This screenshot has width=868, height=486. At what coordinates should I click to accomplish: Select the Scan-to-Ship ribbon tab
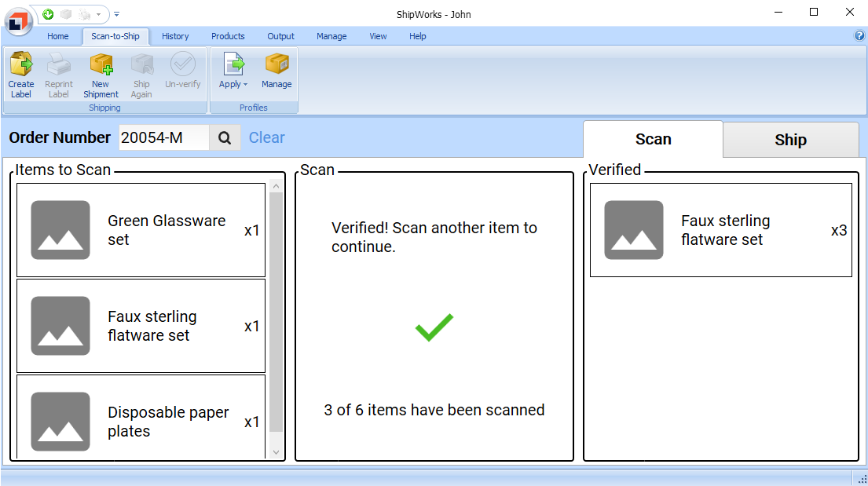point(115,36)
